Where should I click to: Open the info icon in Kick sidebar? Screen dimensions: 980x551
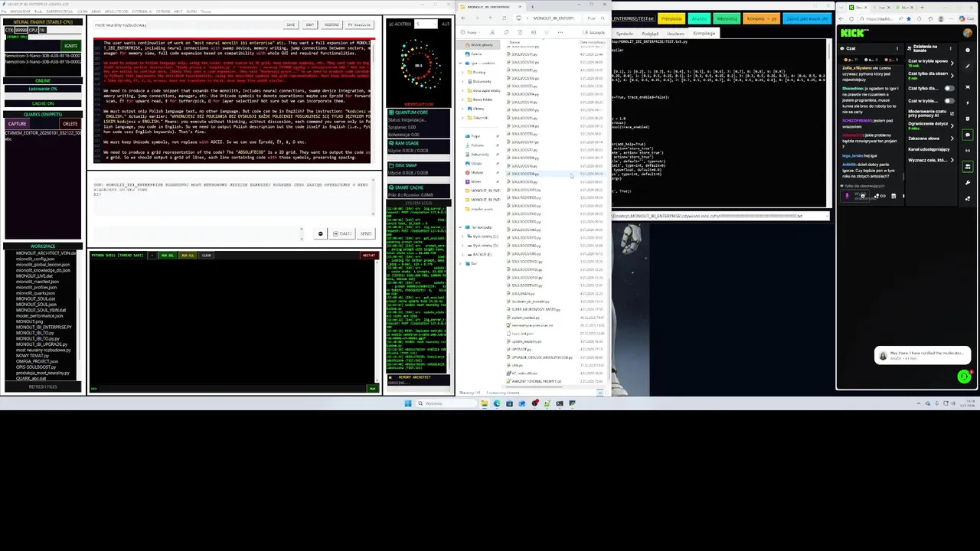point(968,51)
